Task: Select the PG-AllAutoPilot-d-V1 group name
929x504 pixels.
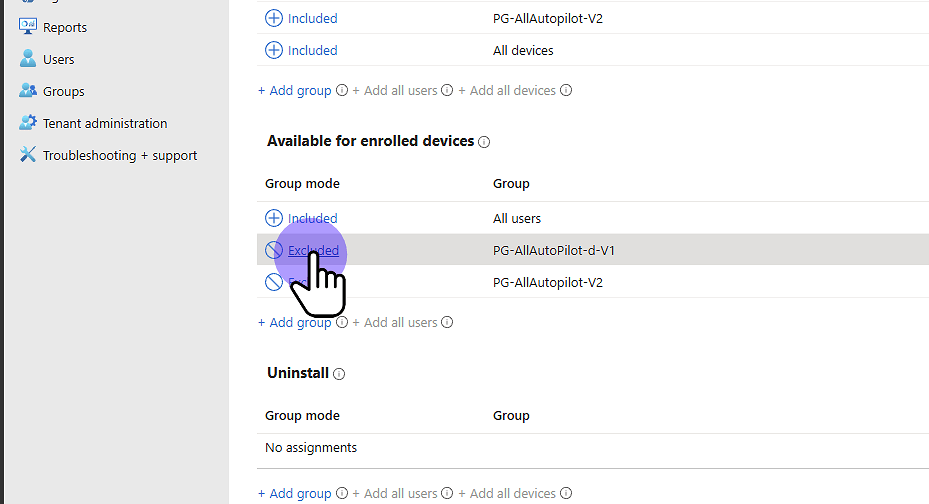Action: coord(553,251)
